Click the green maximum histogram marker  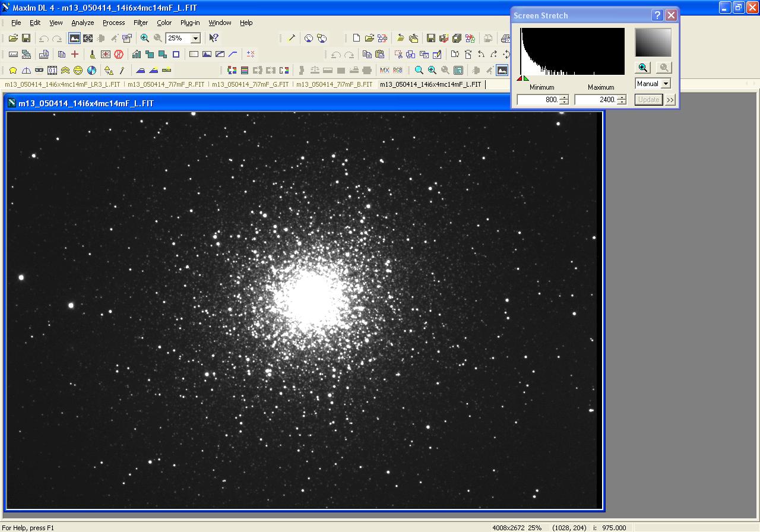tap(526, 78)
